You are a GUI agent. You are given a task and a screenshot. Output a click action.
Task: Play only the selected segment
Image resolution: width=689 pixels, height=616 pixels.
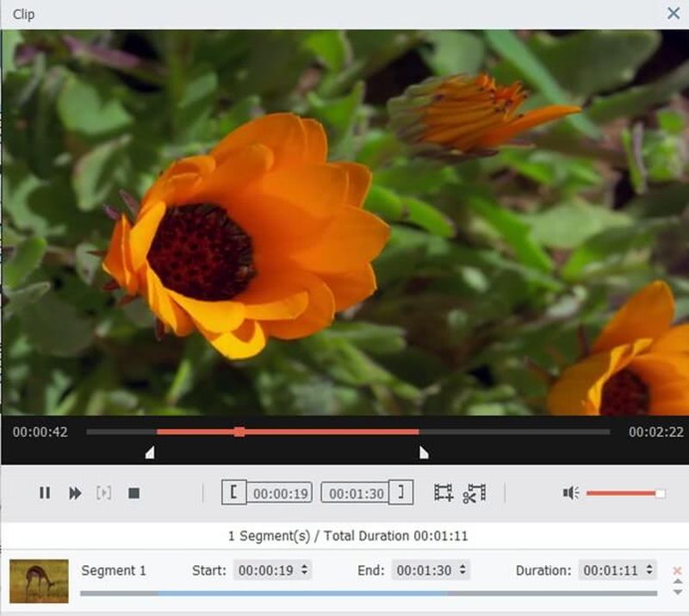pos(103,493)
